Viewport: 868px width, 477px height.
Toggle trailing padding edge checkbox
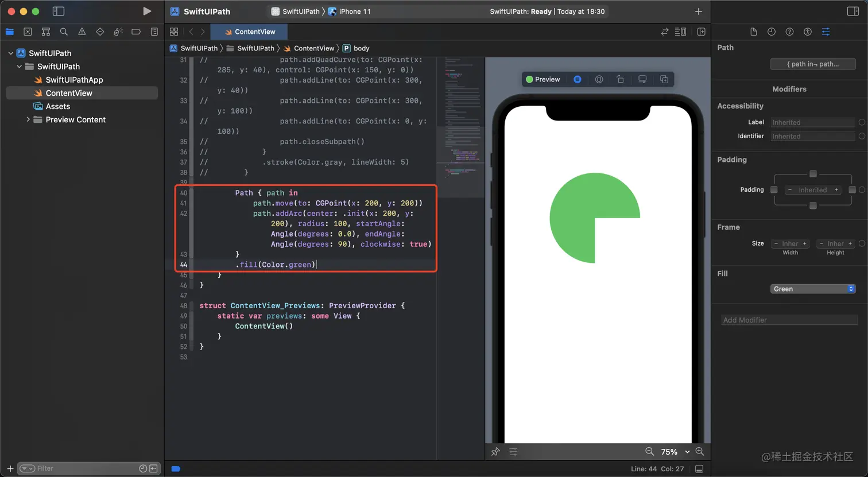pyautogui.click(x=852, y=189)
